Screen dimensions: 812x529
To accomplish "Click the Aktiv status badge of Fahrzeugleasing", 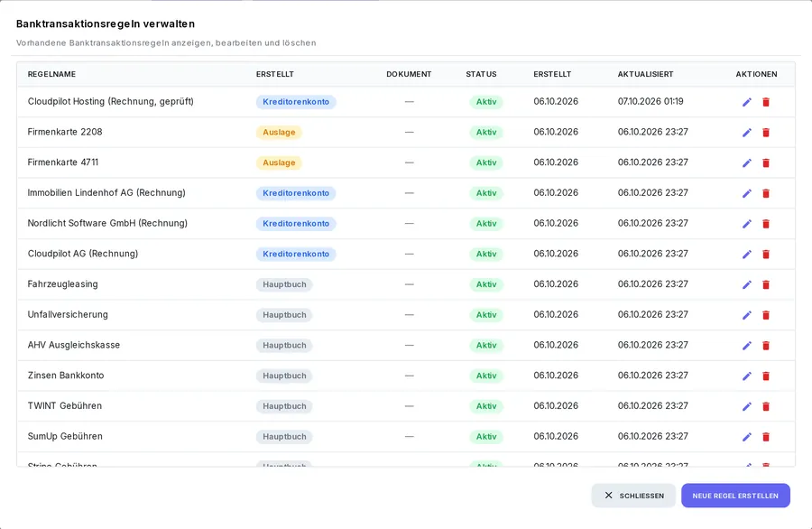I will click(486, 284).
